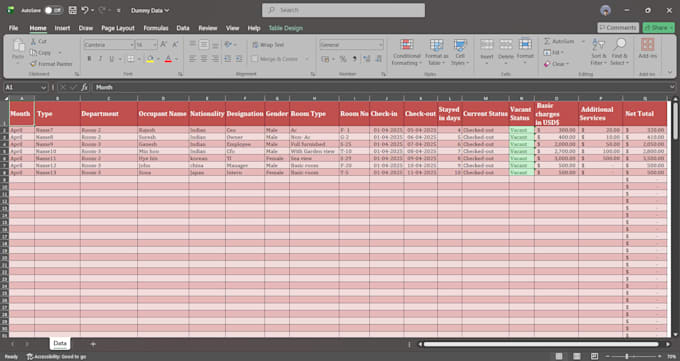Apply the red font color
Viewport: 680px width, 361px height.
[168, 59]
